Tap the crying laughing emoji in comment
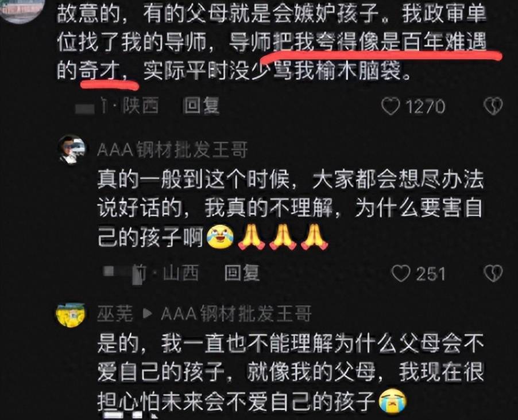518x420 pixels. point(220,236)
